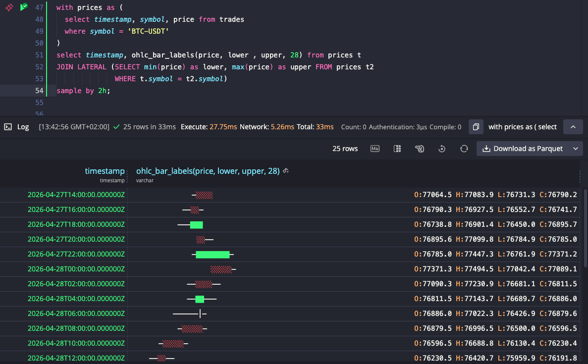Viewport: 588px width, 364px height.
Task: Copy the result as Markdown
Action: pos(375,149)
